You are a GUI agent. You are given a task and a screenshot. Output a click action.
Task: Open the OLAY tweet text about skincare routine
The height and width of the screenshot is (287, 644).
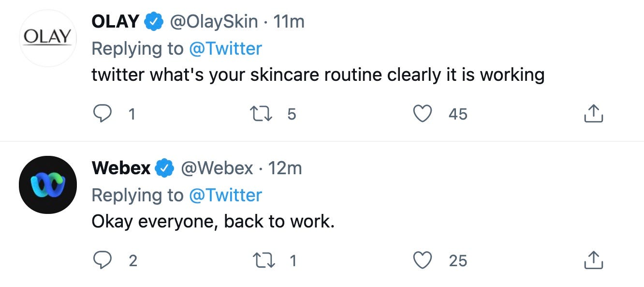coord(318,75)
